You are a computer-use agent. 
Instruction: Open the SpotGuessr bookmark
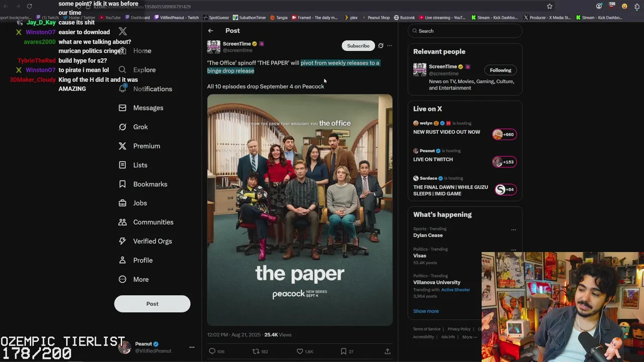point(216,18)
